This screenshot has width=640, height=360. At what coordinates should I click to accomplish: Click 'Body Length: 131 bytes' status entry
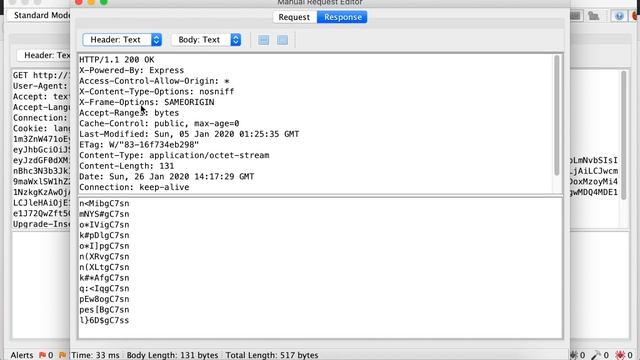pyautogui.click(x=172, y=355)
